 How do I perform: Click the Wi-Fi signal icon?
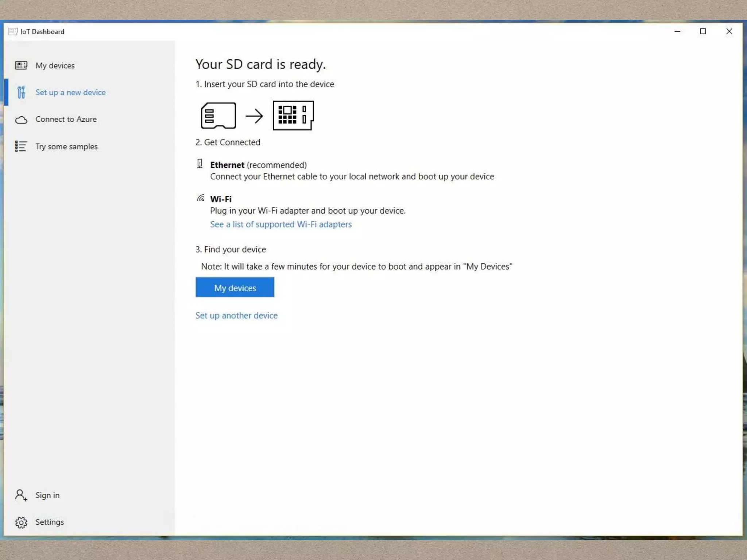tap(201, 198)
